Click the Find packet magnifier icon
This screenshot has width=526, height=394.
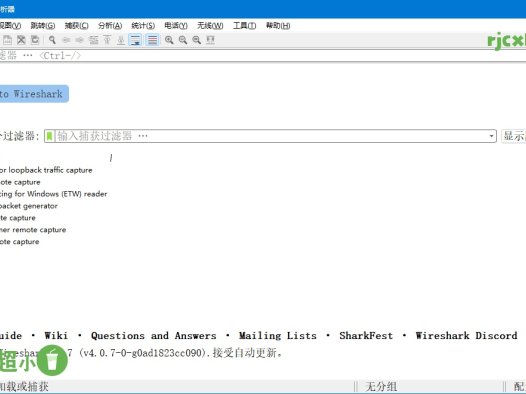(52, 40)
